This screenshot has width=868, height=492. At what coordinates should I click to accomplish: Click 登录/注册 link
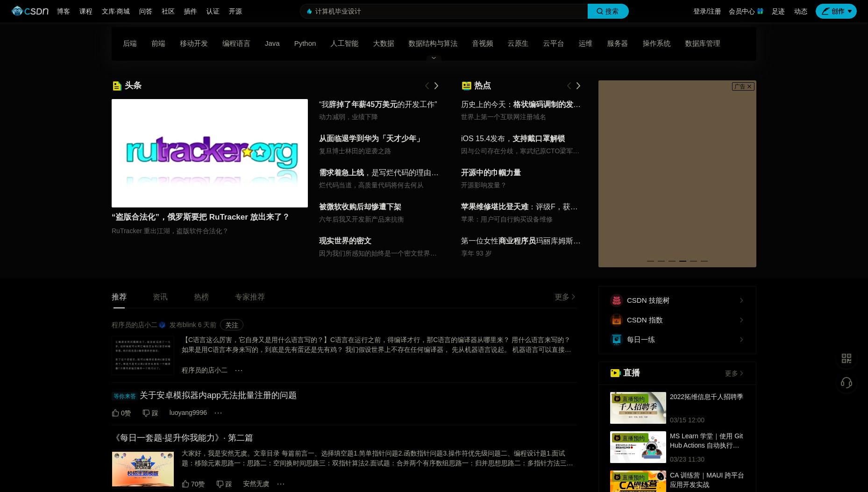click(x=707, y=11)
